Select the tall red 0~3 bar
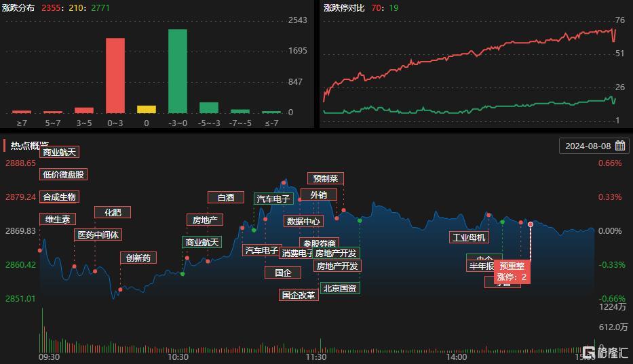This screenshot has width=633, height=364. (115, 75)
